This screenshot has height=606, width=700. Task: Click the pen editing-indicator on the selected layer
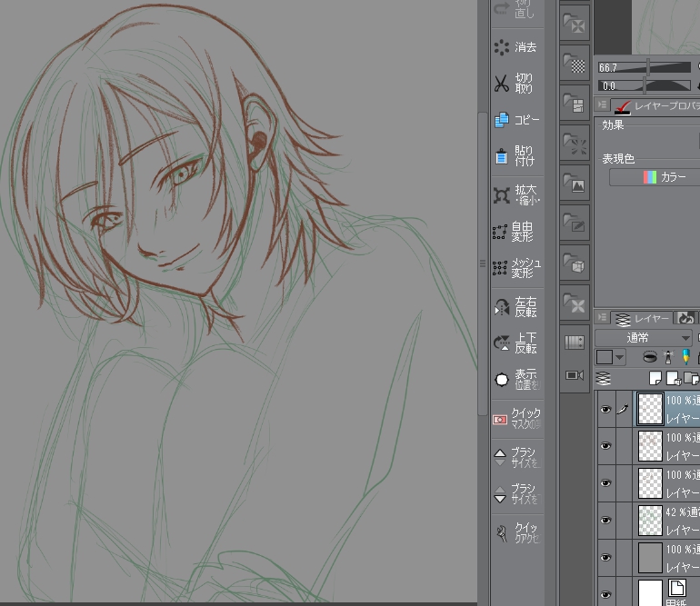point(624,409)
